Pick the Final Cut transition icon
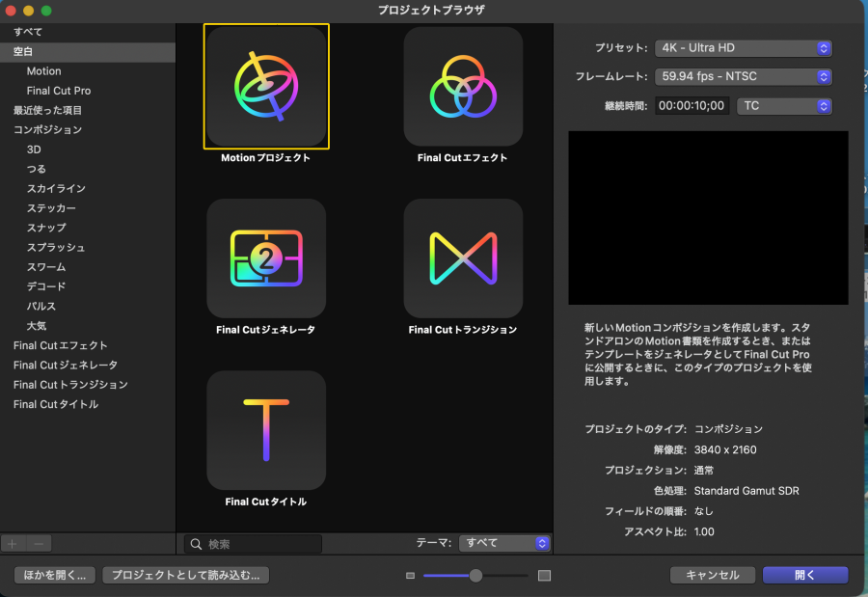The image size is (868, 597). point(463,258)
